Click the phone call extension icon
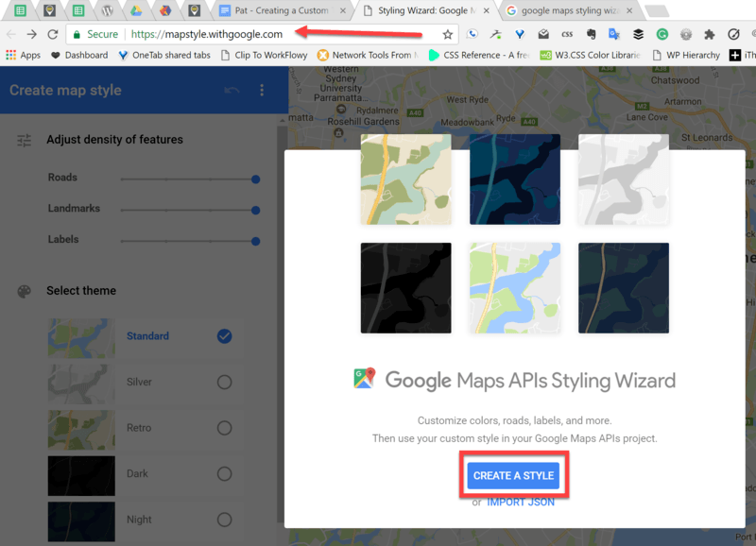The width and height of the screenshot is (756, 546). pyautogui.click(x=472, y=34)
